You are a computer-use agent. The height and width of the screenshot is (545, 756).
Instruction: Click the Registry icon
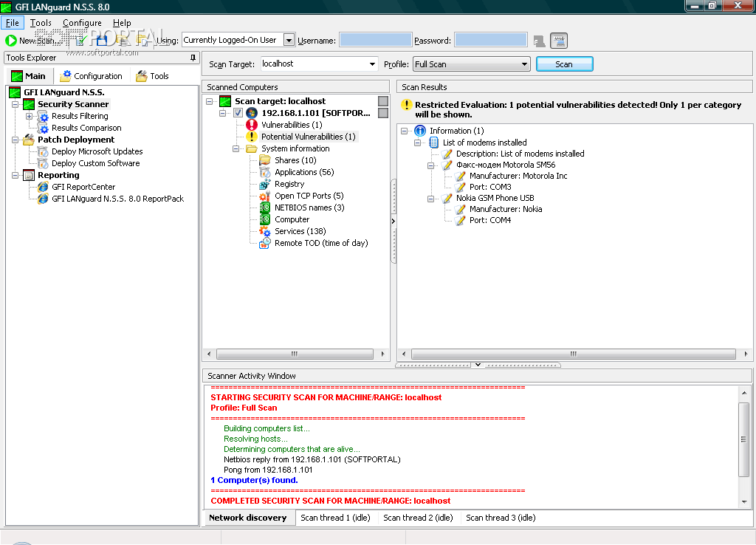click(x=265, y=184)
